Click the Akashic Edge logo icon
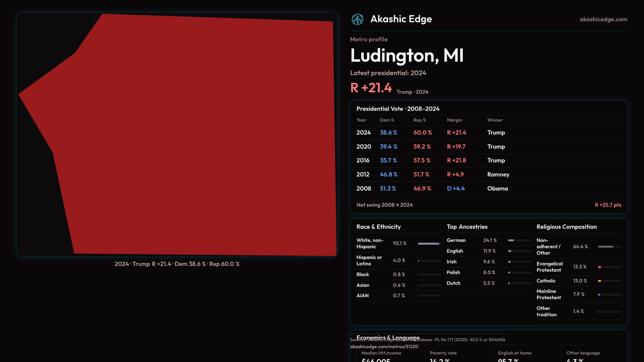 coord(357,19)
